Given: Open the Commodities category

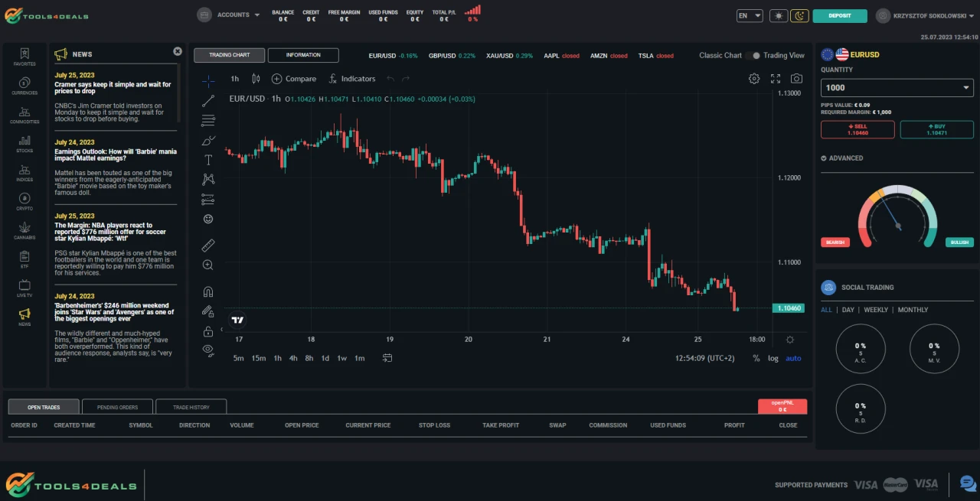Looking at the screenshot, I should click(x=24, y=115).
